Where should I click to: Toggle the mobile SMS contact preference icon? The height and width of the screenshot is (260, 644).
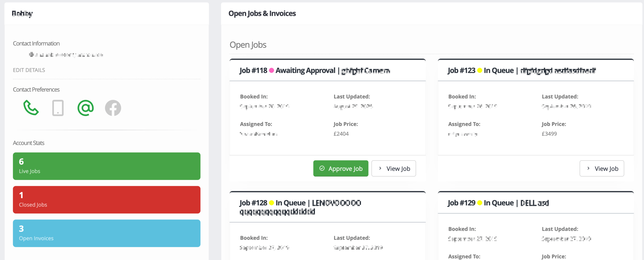point(58,108)
